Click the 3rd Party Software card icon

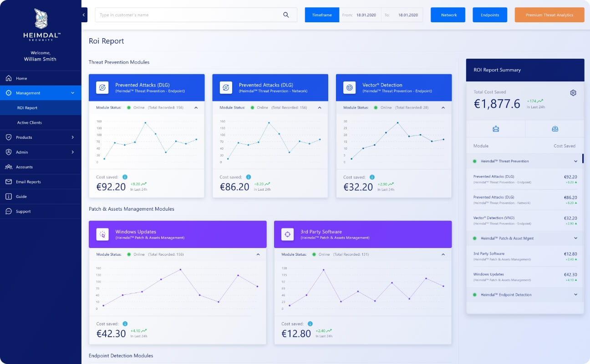[x=287, y=234]
